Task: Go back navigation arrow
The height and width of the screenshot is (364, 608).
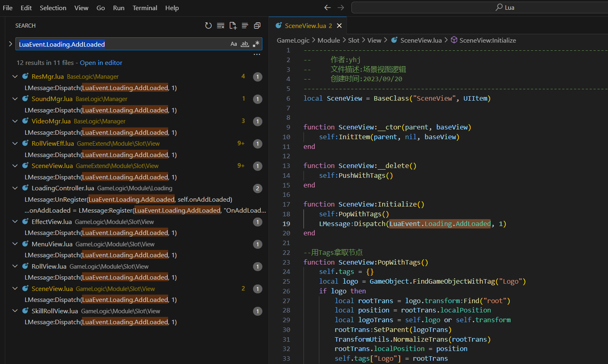Action: [x=327, y=7]
